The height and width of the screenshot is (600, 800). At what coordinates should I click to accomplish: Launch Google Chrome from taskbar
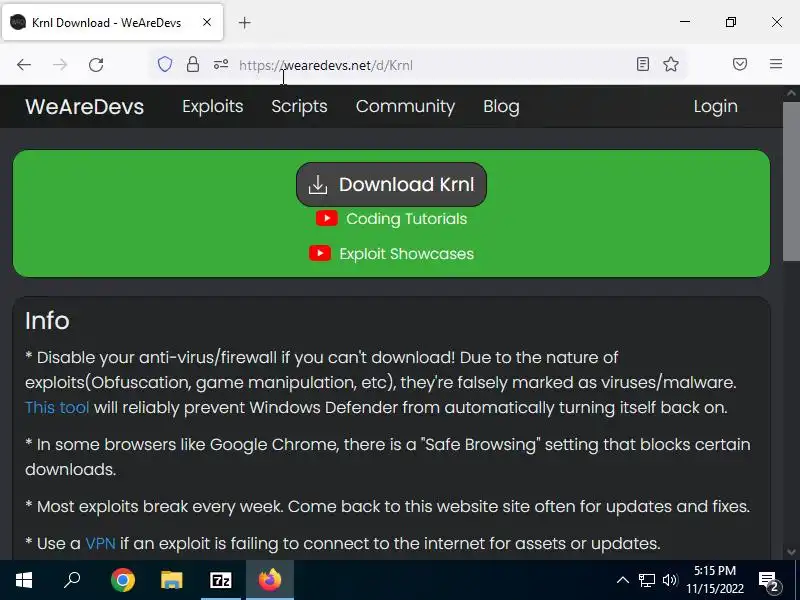pyautogui.click(x=123, y=580)
